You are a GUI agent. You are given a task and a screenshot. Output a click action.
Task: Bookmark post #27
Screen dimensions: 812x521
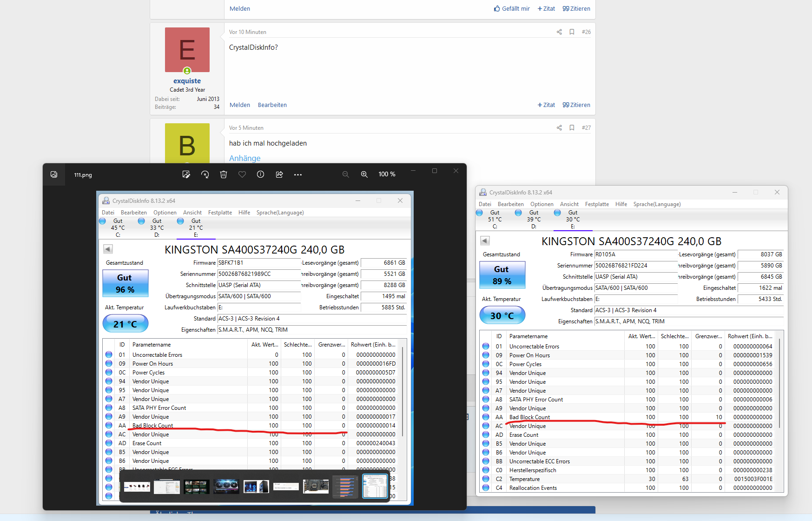[572, 128]
